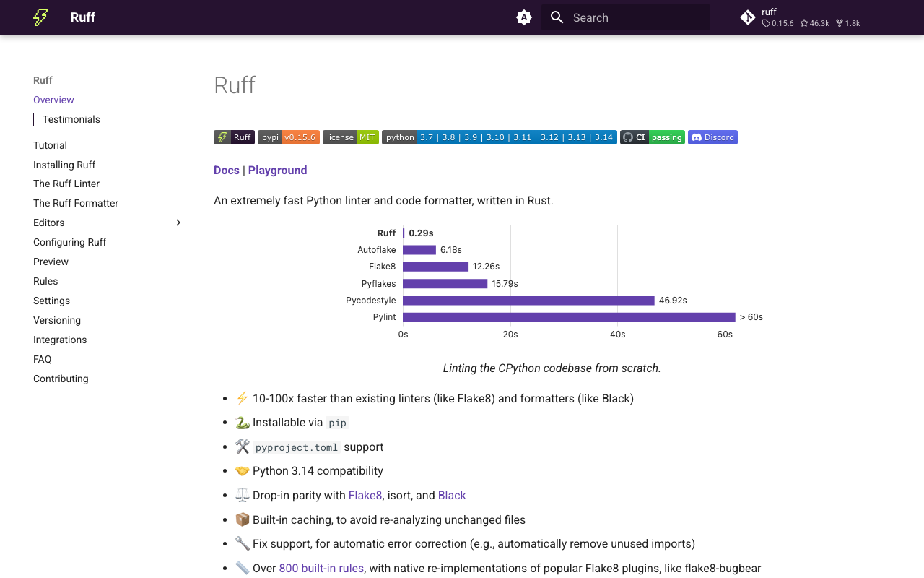Open the Docs link
The width and height of the screenshot is (924, 578).
tap(227, 170)
